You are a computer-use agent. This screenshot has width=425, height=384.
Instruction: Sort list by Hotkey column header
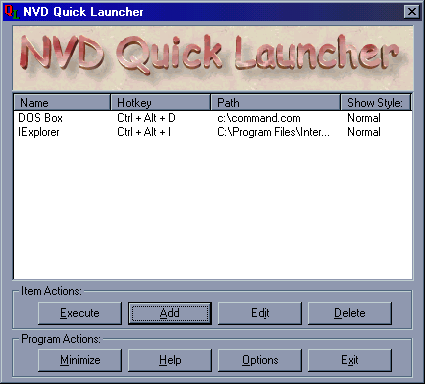(161, 103)
